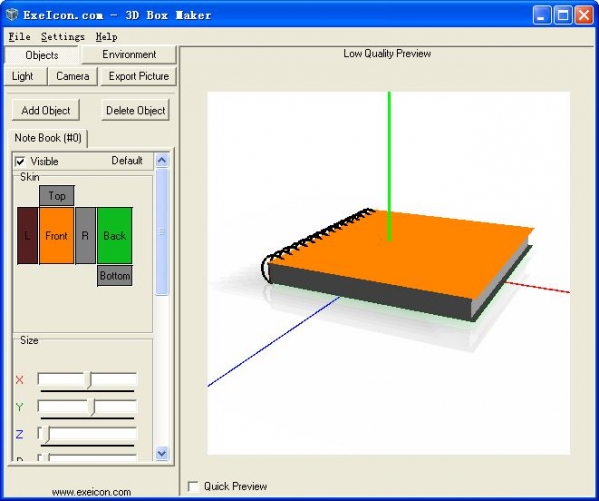Click the Y size slider handle
The image size is (599, 501).
[x=92, y=407]
